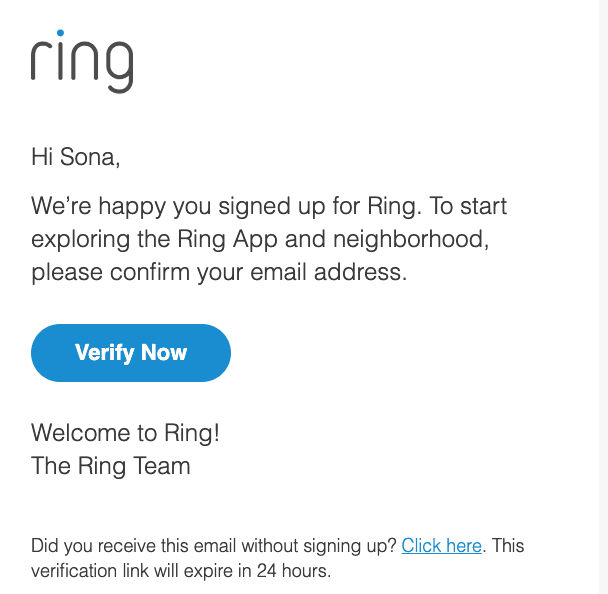The height and width of the screenshot is (594, 608).
Task: Click 'Did you receive this email' text
Action: pos(214,546)
